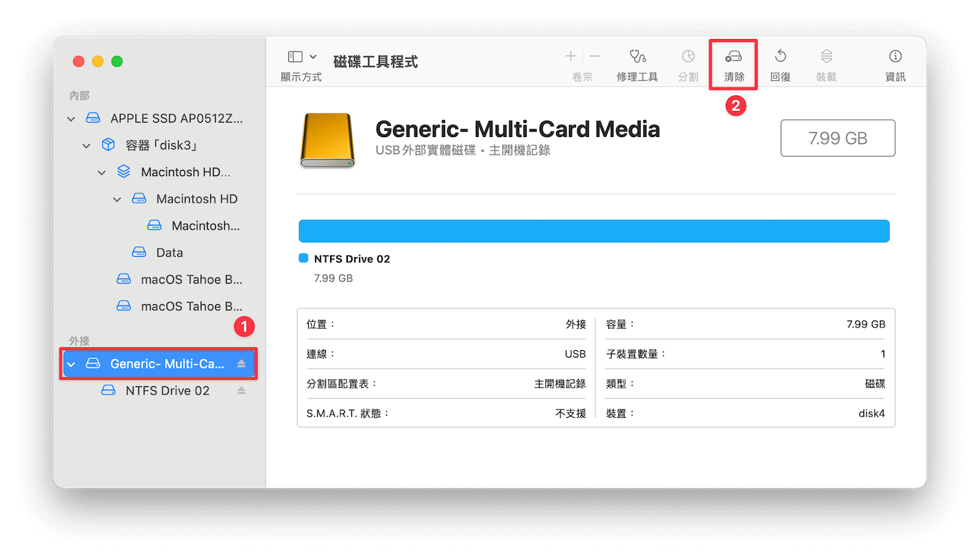Screen dimensions: 980x559
Task: Click the sidebar view (顯示方式) icon
Action: tap(295, 56)
